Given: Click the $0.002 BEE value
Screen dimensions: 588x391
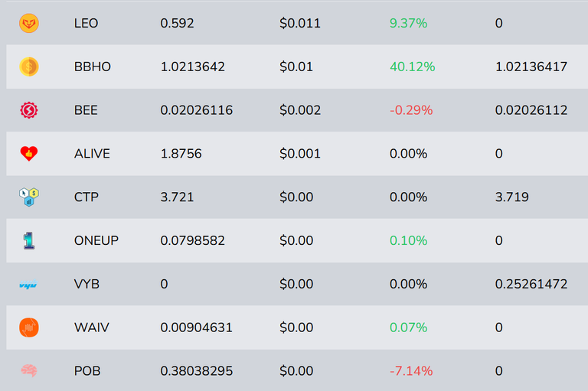Looking at the screenshot, I should (x=300, y=110).
